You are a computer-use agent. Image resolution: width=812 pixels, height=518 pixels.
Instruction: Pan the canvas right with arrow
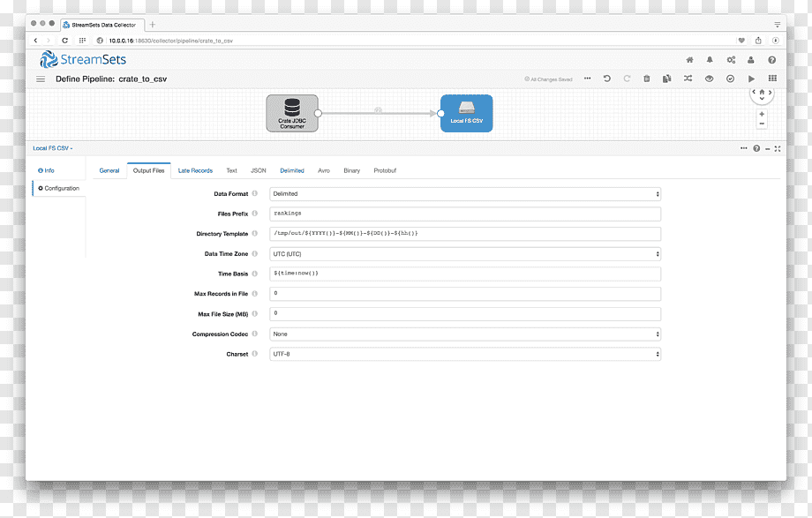click(x=770, y=92)
